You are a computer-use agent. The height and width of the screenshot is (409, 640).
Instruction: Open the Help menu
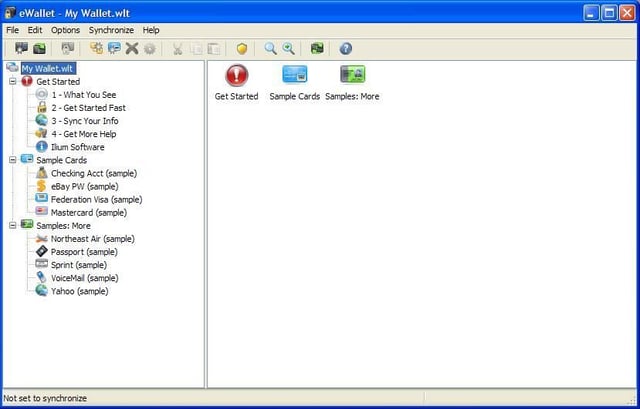[x=151, y=30]
